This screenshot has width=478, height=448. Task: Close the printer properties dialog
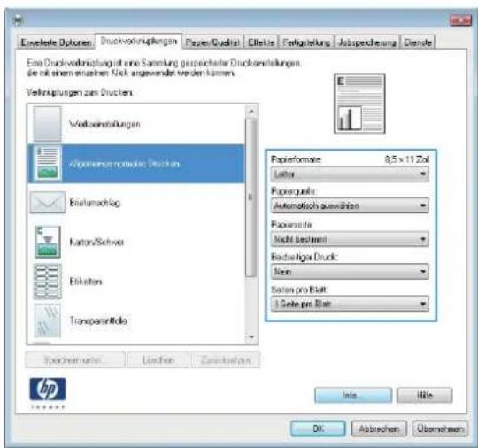tap(460, 20)
